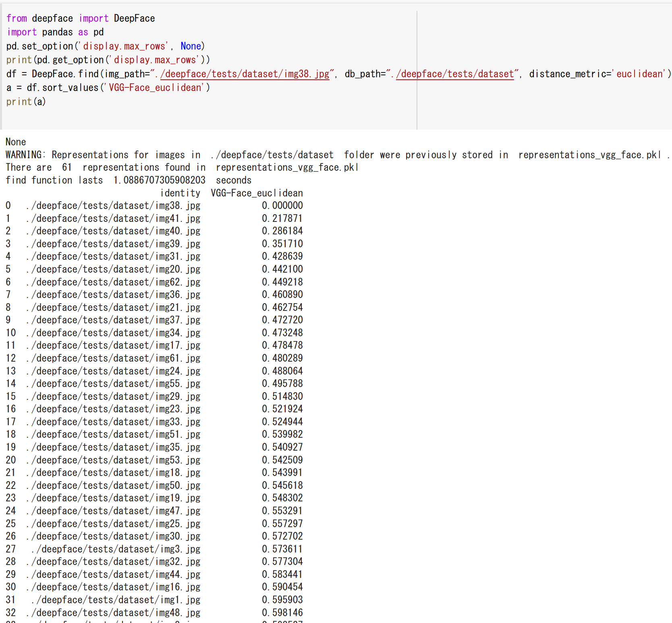Image resolution: width=672 pixels, height=623 pixels.
Task: Click the distance value 0.548302
Action: tap(282, 498)
